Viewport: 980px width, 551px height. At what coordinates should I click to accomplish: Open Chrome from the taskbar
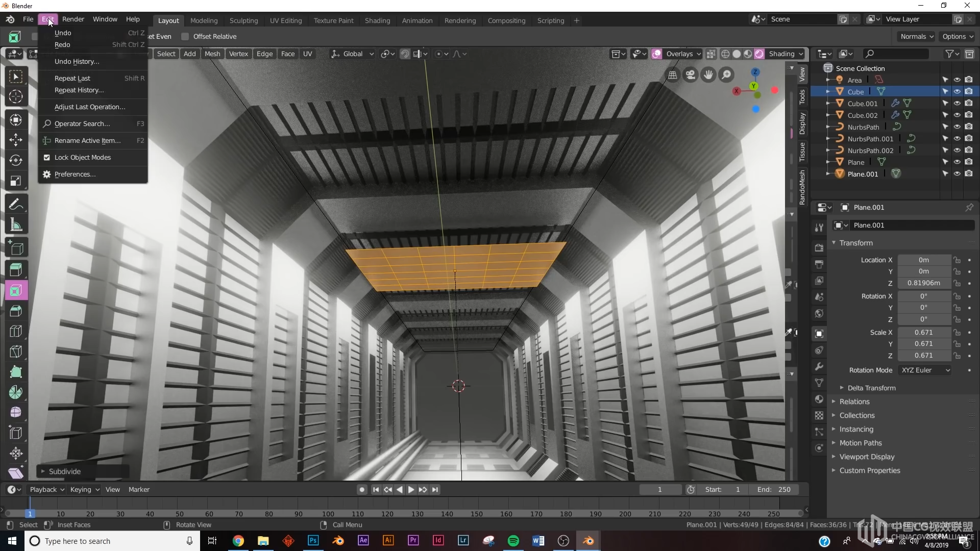coord(238,541)
